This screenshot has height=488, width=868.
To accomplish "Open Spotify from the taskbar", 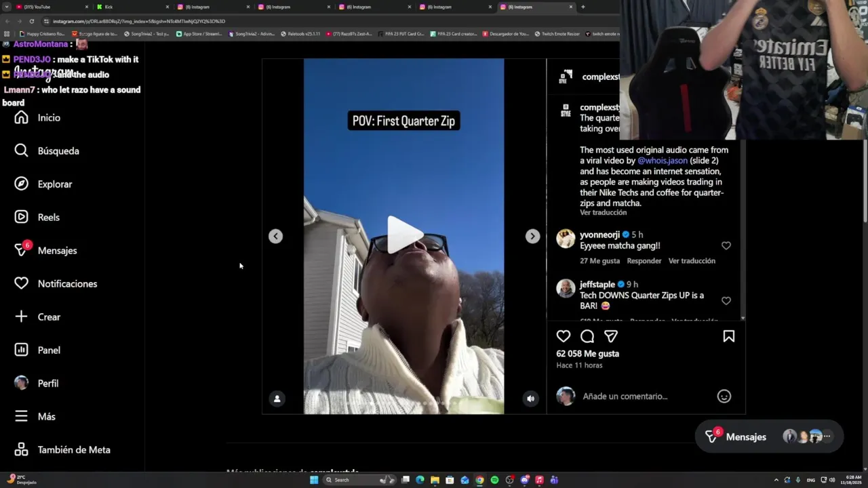I will click(494, 480).
